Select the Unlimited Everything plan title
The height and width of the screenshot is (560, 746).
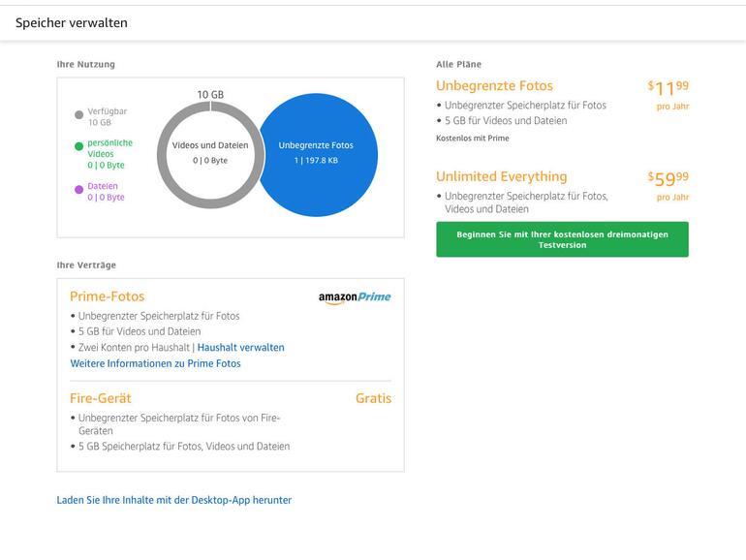click(x=501, y=176)
